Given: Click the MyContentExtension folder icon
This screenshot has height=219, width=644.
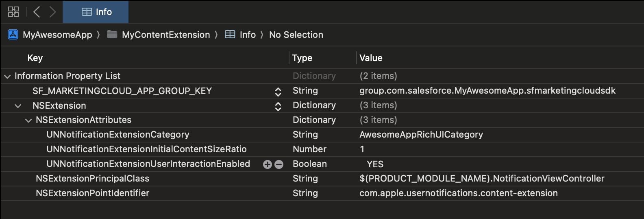Looking at the screenshot, I should click(112, 35).
